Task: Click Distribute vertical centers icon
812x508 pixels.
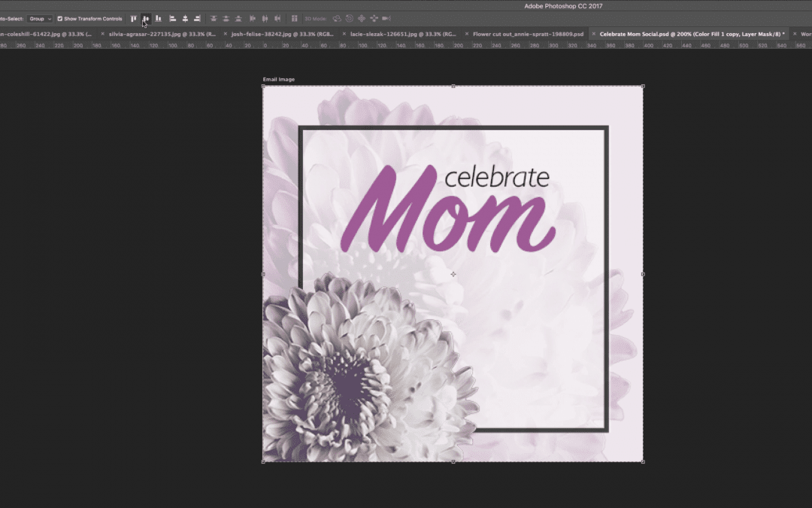Action: click(226, 19)
